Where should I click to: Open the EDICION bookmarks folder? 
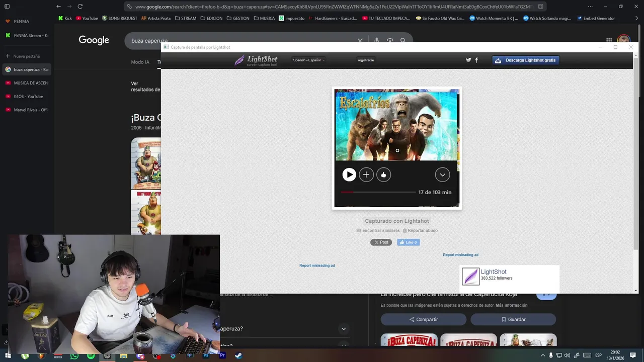pos(211,18)
